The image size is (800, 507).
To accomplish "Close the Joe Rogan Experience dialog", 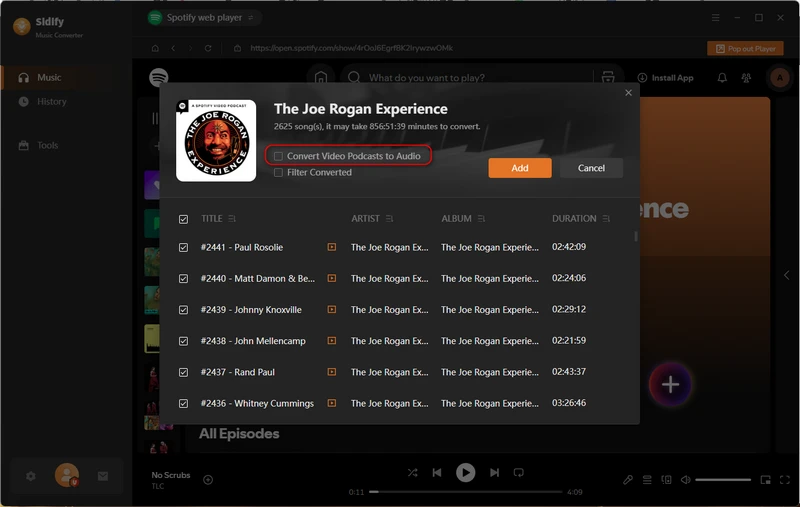I will pyautogui.click(x=628, y=93).
